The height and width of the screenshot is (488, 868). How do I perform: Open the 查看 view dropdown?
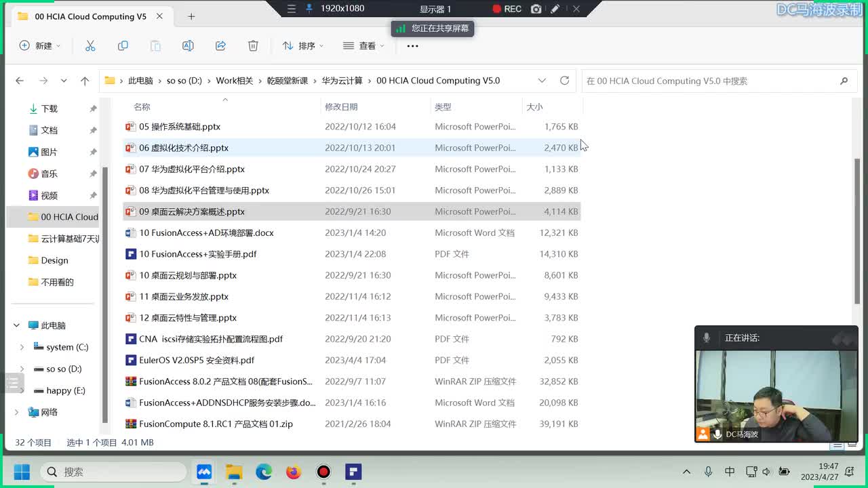[x=363, y=45]
